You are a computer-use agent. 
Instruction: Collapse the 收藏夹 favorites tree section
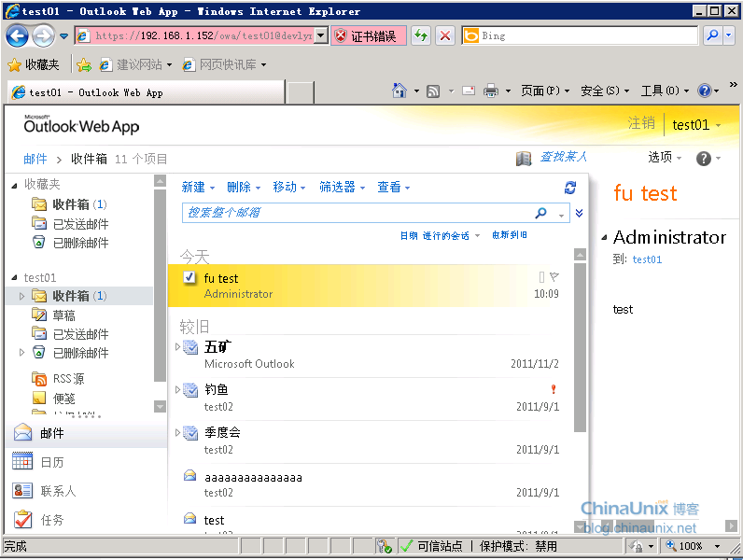coord(14,185)
